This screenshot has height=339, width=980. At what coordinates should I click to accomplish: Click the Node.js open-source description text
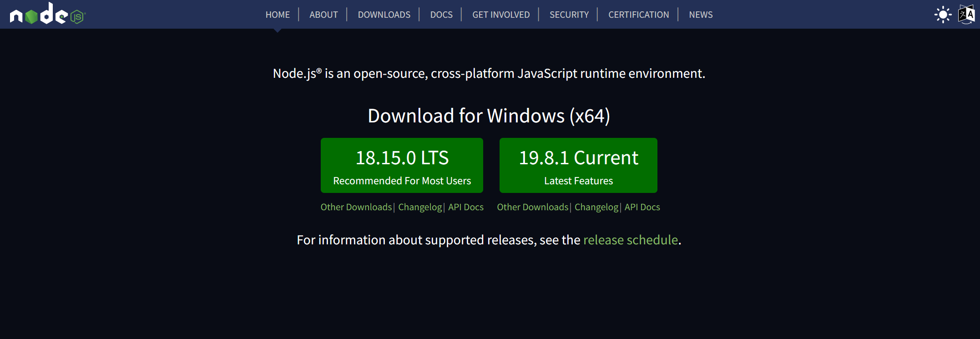(489, 73)
